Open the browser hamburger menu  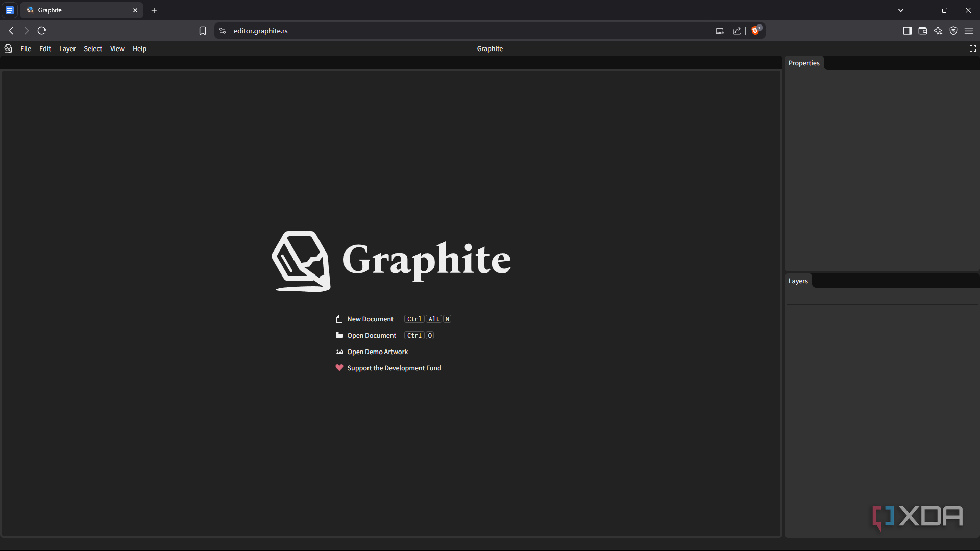point(969,31)
